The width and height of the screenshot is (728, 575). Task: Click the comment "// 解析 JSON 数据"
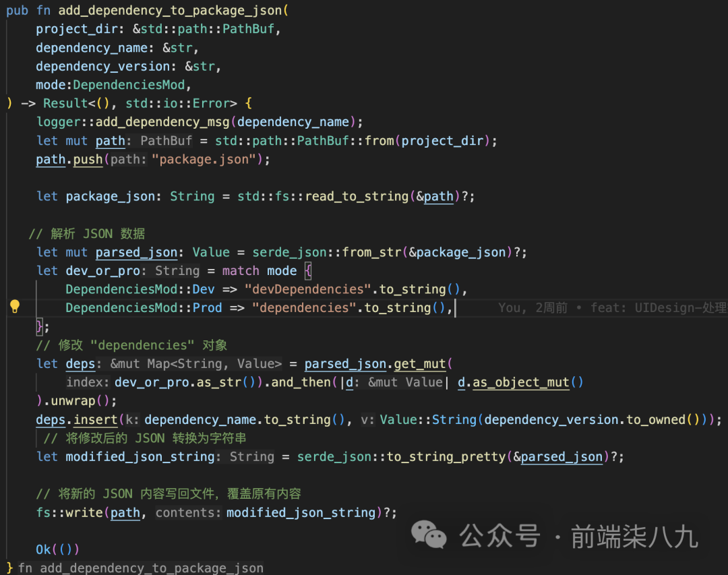coord(86,234)
